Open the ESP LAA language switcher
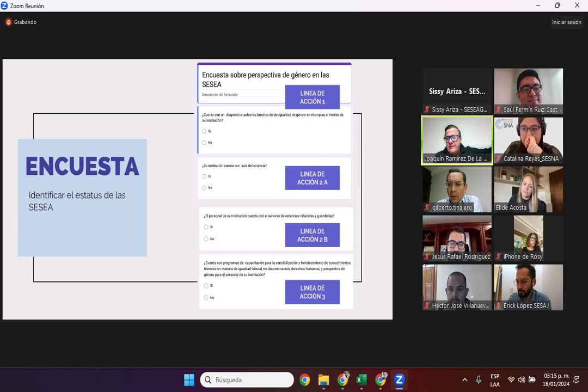Screen dimensions: 588x392 coord(494,380)
